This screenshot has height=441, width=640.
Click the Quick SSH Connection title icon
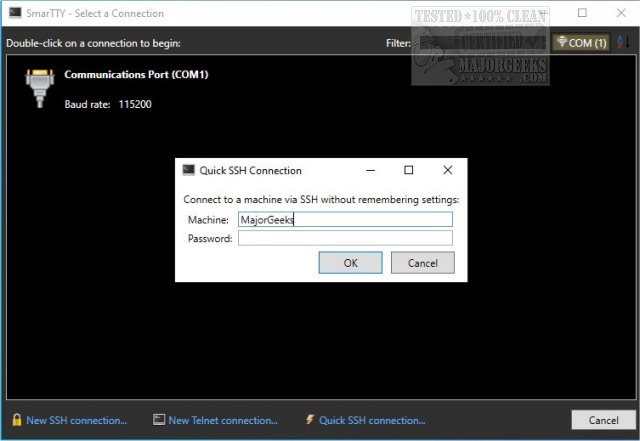coord(189,170)
